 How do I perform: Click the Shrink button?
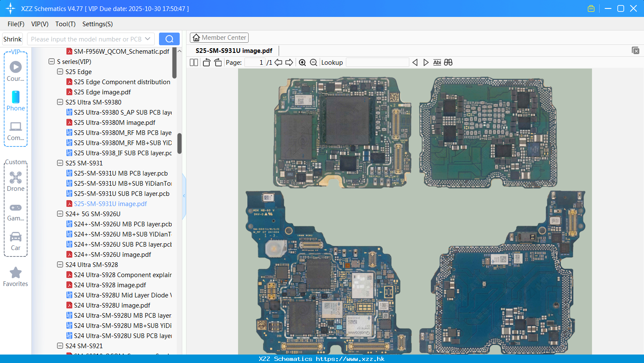click(x=12, y=39)
